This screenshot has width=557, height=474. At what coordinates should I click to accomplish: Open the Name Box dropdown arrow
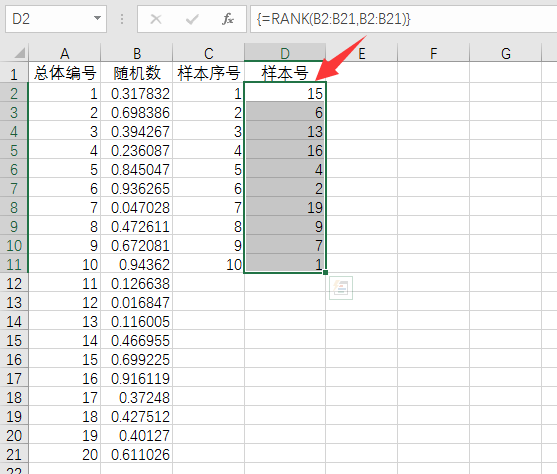click(97, 18)
